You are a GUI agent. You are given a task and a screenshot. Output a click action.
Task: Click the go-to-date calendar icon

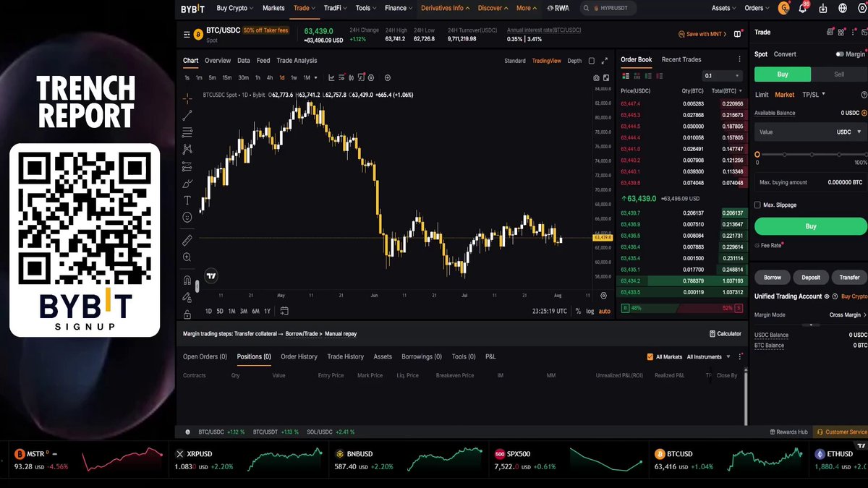point(284,311)
